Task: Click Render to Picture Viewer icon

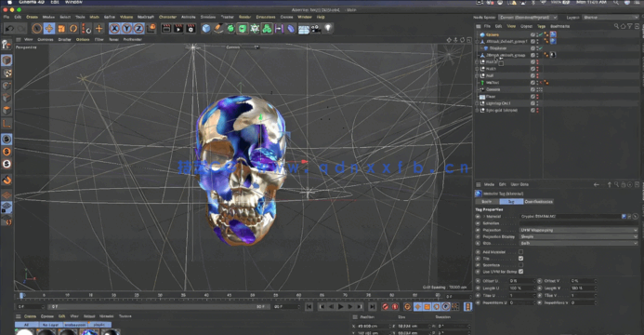Action: pyautogui.click(x=178, y=28)
